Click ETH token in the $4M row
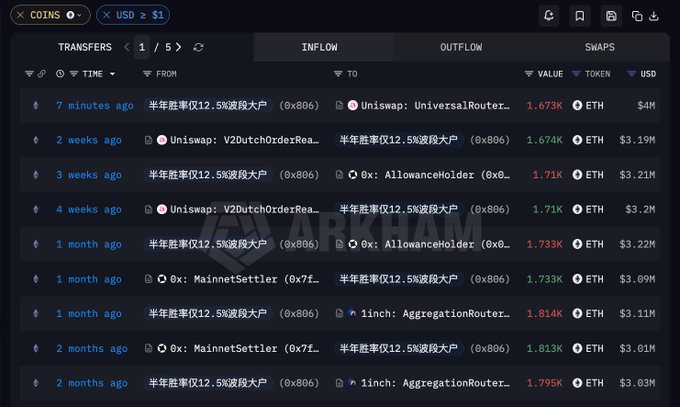680x407 pixels. (588, 105)
